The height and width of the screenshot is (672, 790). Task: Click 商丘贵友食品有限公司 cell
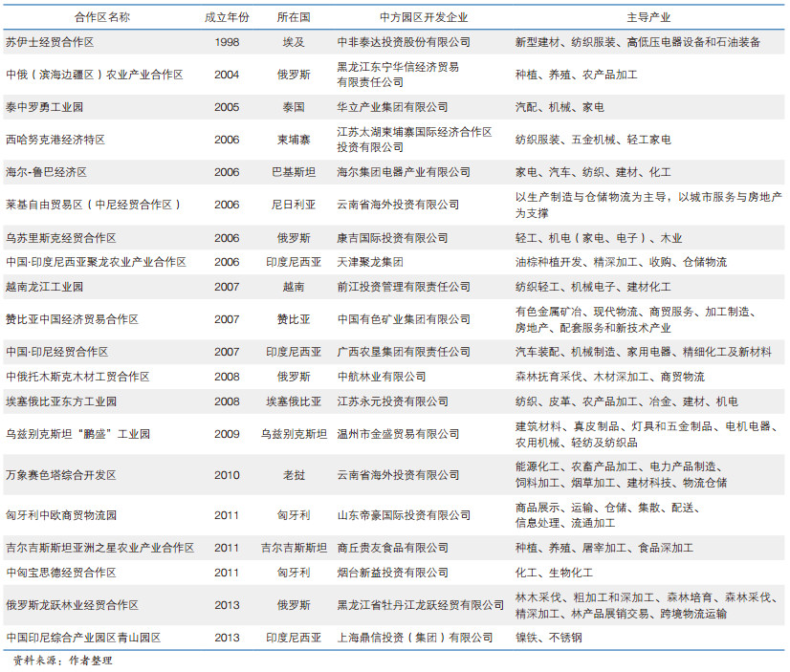[392, 548]
